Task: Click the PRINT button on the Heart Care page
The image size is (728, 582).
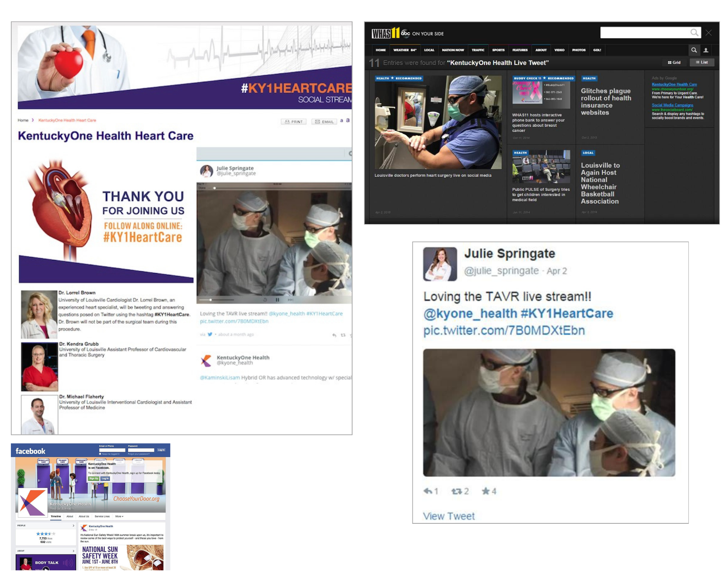Action: pos(293,121)
